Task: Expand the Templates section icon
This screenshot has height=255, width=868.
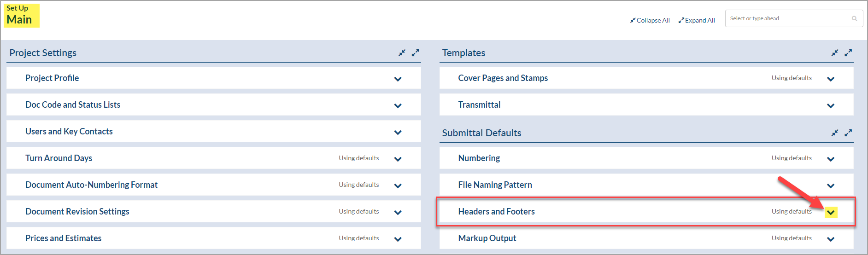Action: (x=848, y=53)
